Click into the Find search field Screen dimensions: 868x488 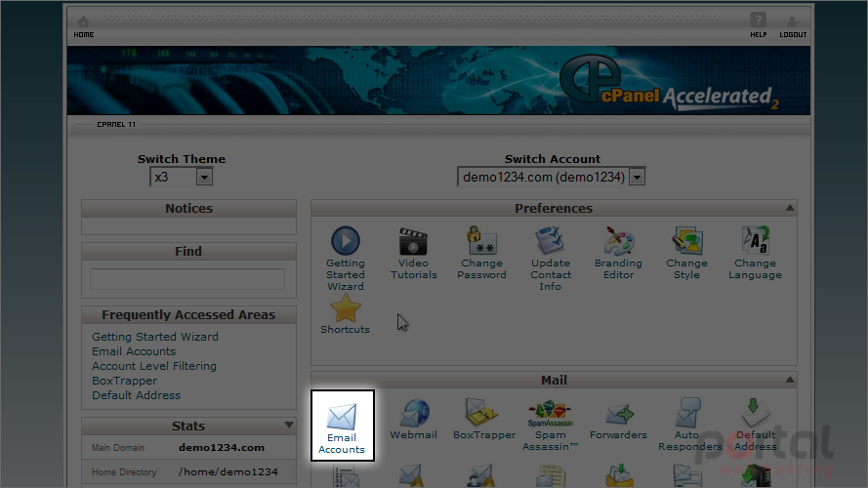coord(187,279)
